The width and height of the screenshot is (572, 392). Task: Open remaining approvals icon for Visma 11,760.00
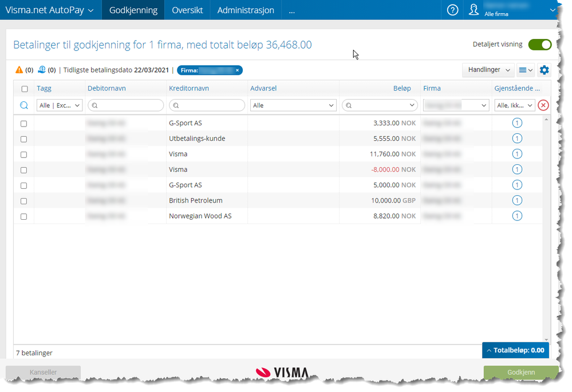517,154
